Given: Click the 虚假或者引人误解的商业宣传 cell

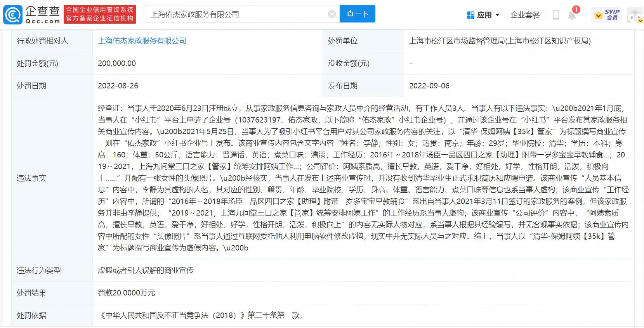Looking at the screenshot, I should (146, 270).
